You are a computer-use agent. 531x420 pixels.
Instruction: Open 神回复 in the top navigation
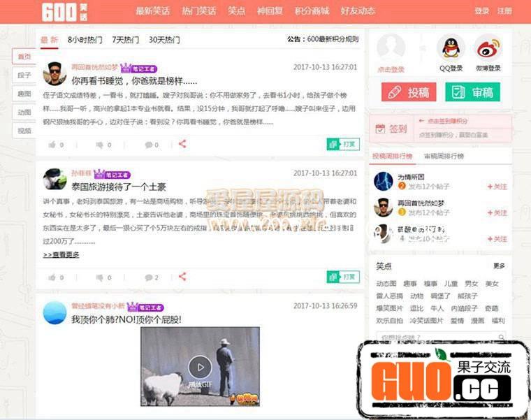tap(270, 10)
